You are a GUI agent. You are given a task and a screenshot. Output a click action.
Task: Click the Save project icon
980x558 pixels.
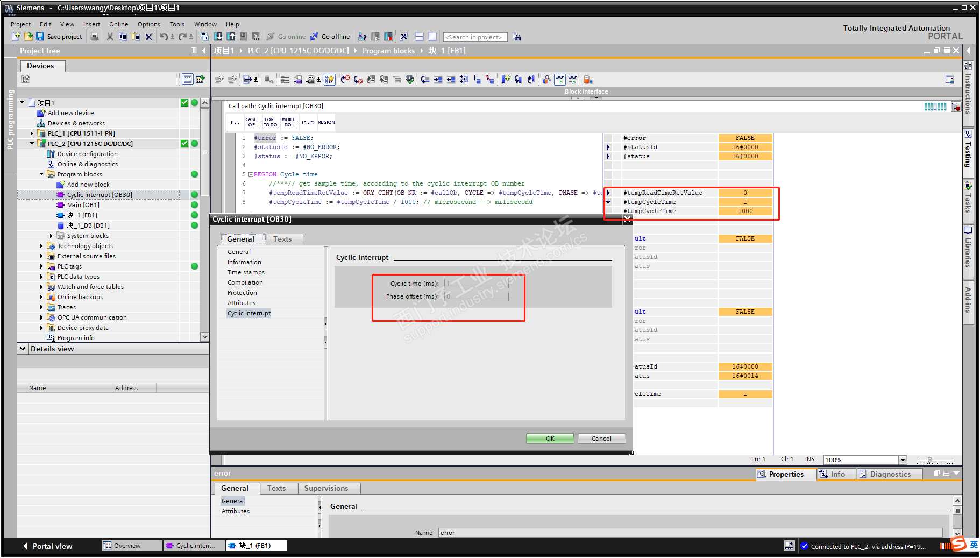click(x=40, y=37)
